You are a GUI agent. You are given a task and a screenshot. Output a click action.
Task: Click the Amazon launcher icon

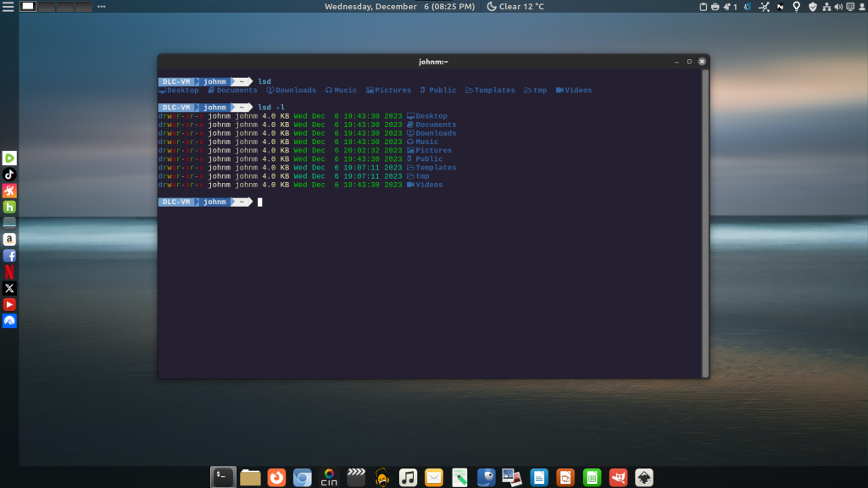[9, 240]
